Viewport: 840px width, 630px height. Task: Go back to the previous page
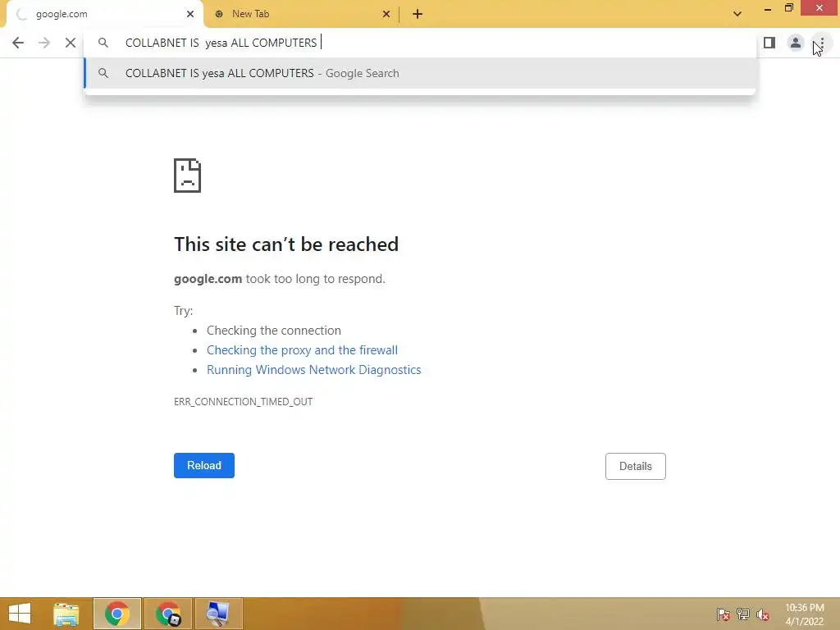[18, 43]
